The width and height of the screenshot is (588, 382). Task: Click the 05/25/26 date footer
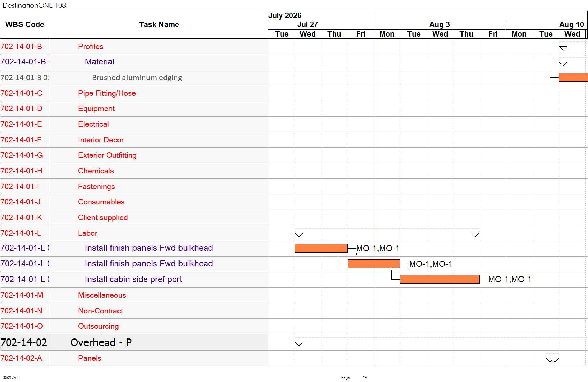click(10, 377)
